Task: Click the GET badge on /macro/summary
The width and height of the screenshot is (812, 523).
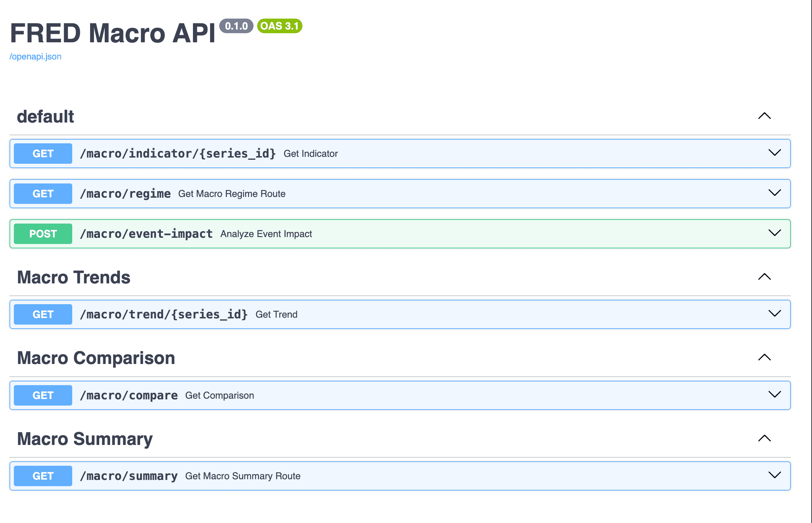Action: pos(43,476)
